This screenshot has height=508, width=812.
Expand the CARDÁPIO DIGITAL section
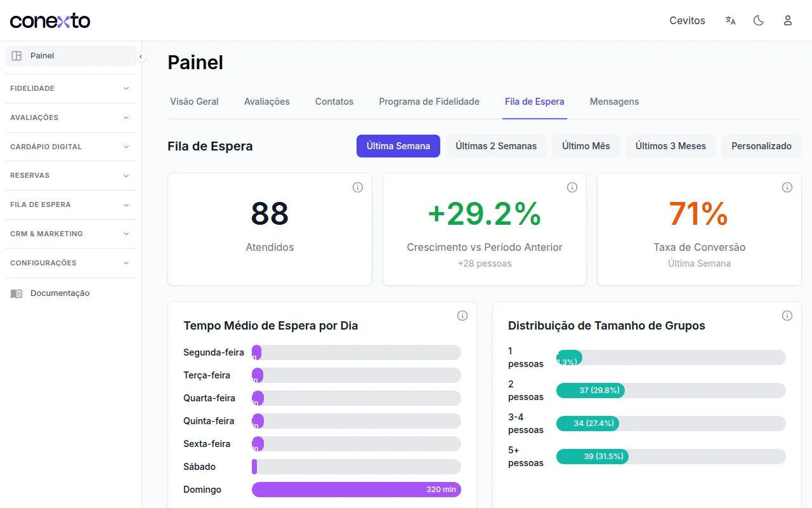point(70,147)
